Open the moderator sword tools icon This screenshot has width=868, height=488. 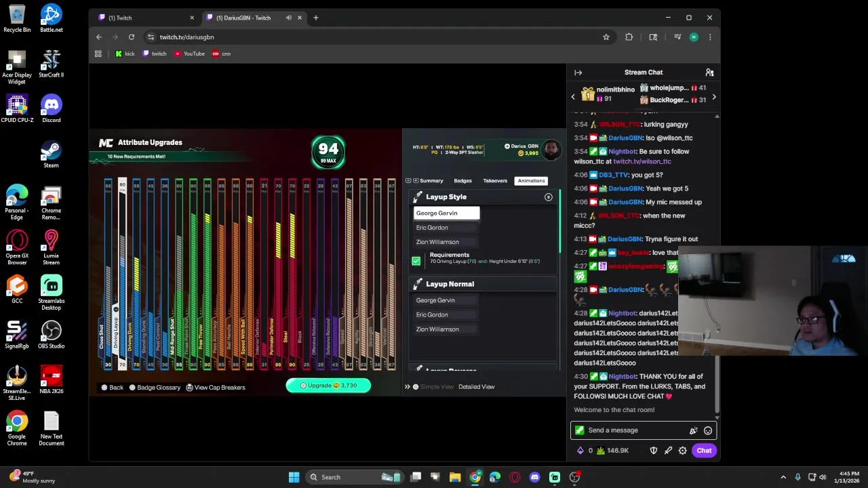[668, 451]
